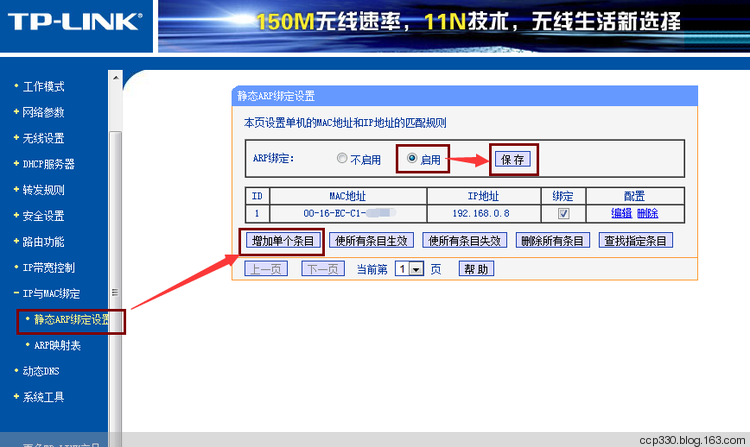Image resolution: width=750 pixels, height=447 pixels.
Task: Expand the 转发规则 sidebar section
Action: click(43, 190)
